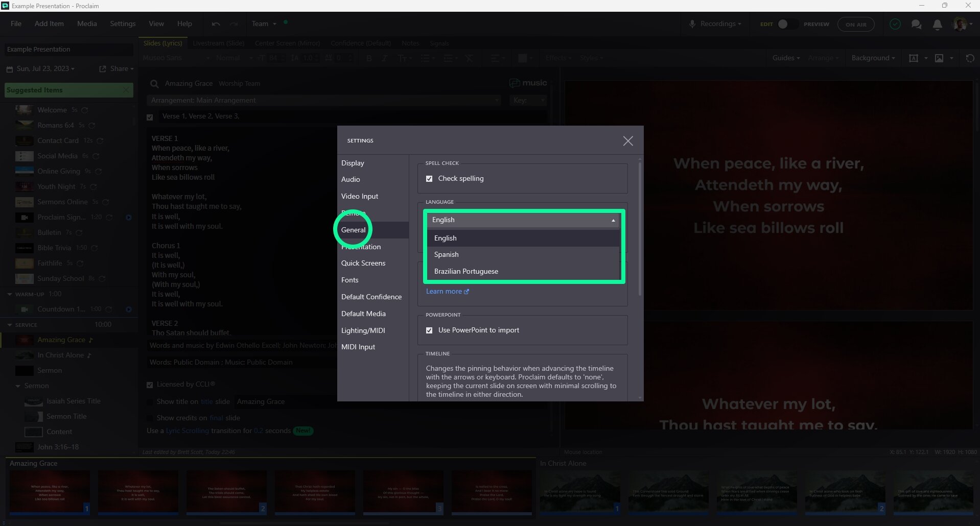Click the search magnifier icon for songs
Screen dimensions: 980x526
(x=154, y=84)
